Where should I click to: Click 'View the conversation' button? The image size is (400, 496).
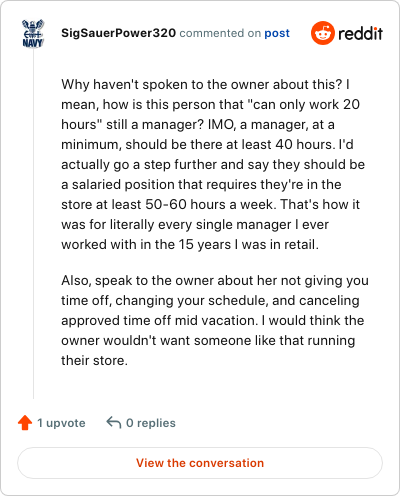[x=200, y=463]
